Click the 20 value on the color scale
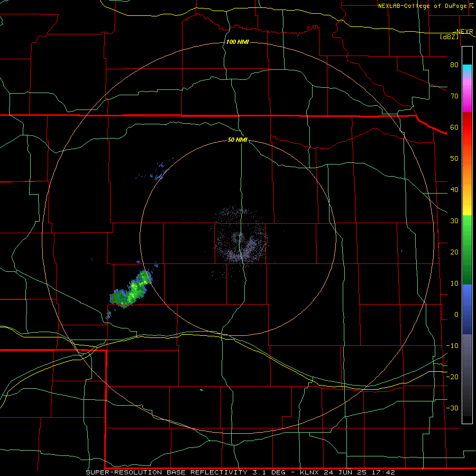This screenshot has width=476, height=476. click(454, 252)
